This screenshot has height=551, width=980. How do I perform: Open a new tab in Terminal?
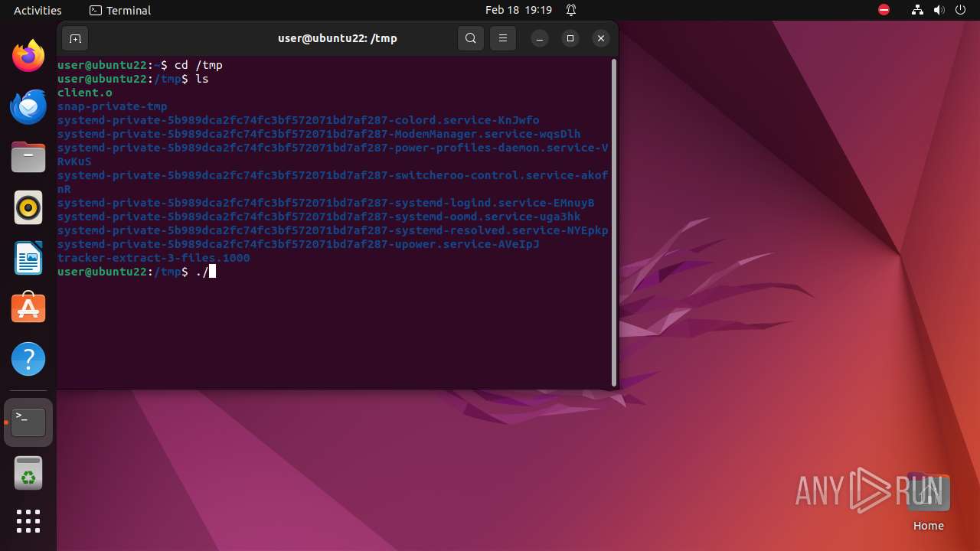tap(75, 38)
